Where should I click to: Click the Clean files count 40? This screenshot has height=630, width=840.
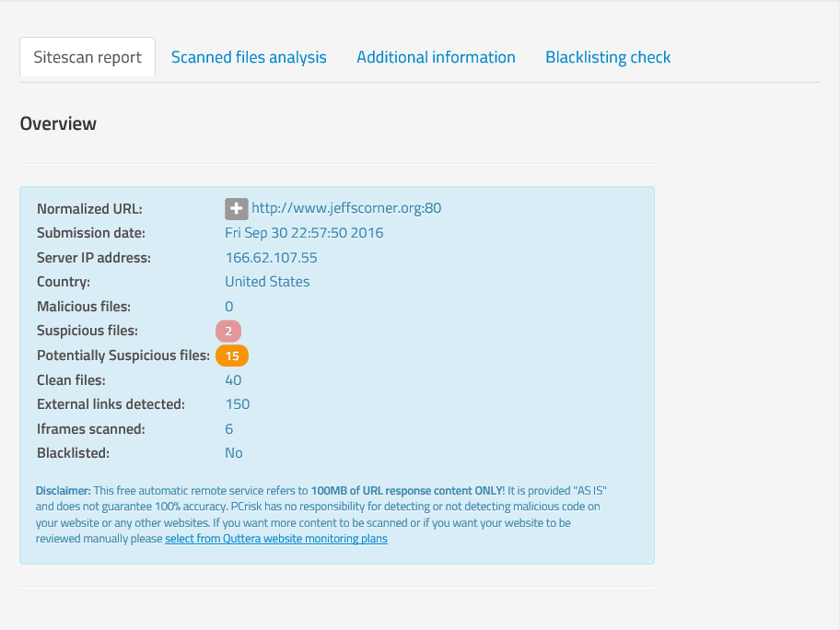[x=233, y=380]
